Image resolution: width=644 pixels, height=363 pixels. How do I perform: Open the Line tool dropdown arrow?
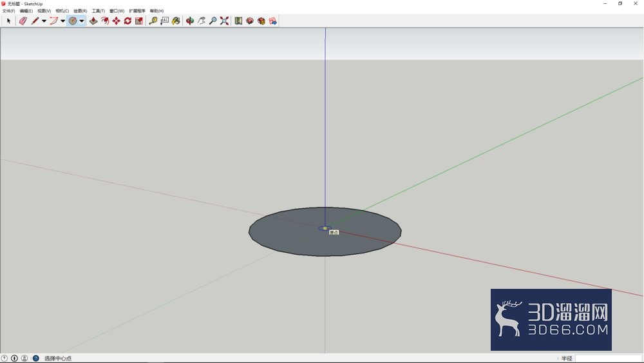coord(44,21)
